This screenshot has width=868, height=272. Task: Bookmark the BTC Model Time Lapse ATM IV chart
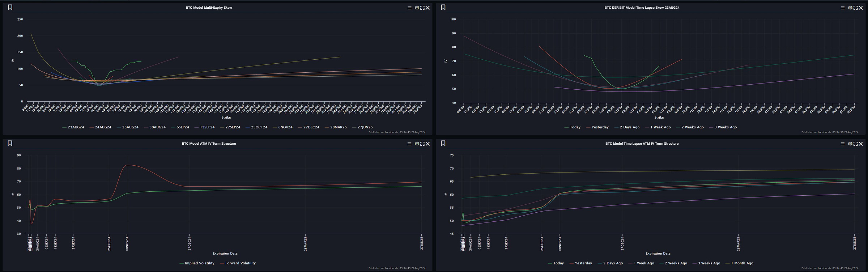443,143
